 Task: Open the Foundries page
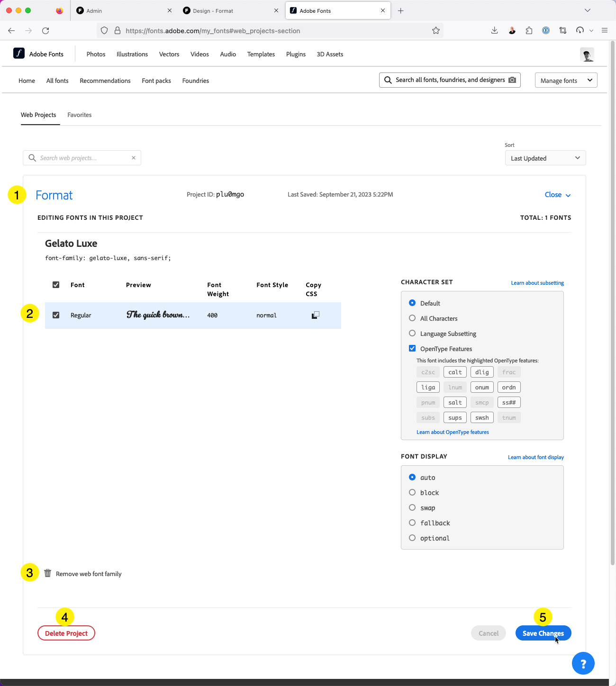[x=196, y=81]
